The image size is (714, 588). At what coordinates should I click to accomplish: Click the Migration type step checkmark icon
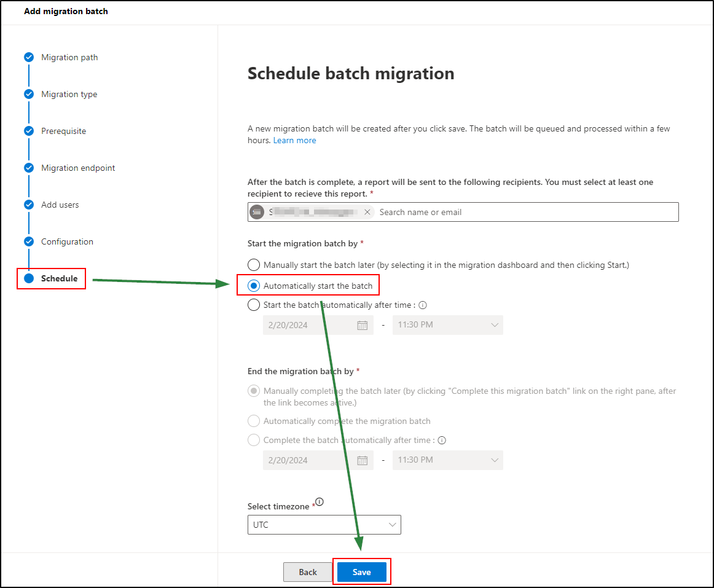tap(29, 94)
